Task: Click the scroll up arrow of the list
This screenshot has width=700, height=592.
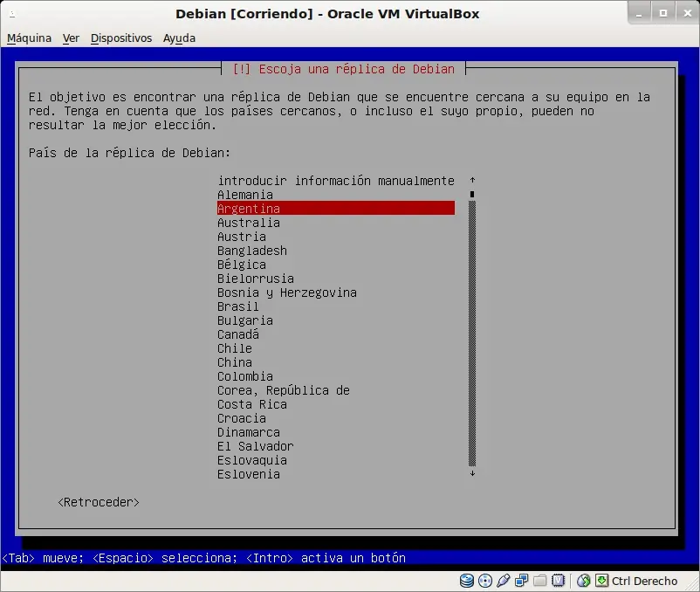Action: (472, 180)
